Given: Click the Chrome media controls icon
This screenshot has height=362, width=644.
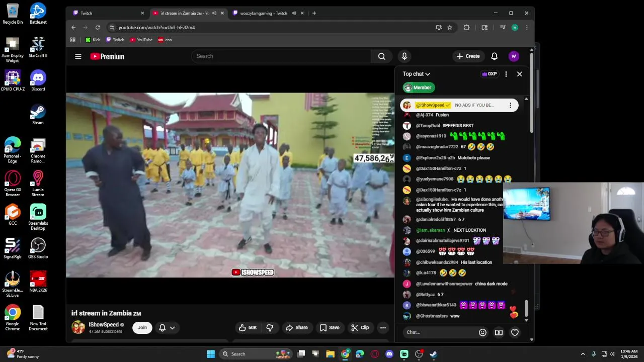Looking at the screenshot, I should (503, 27).
